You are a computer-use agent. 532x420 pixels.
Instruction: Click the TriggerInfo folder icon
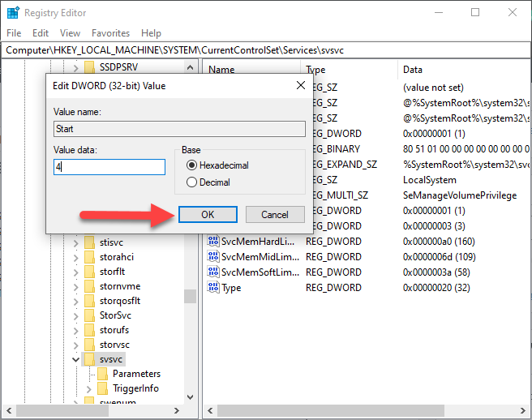[102, 388]
